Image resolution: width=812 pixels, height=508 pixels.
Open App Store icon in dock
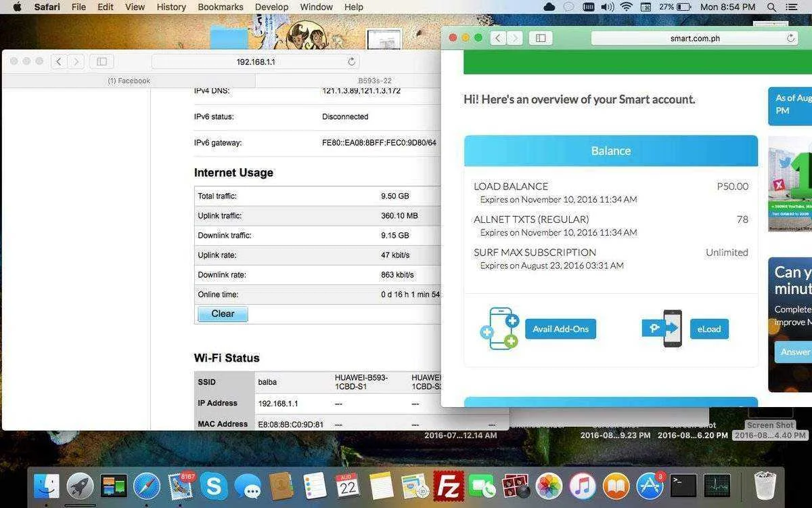650,486
